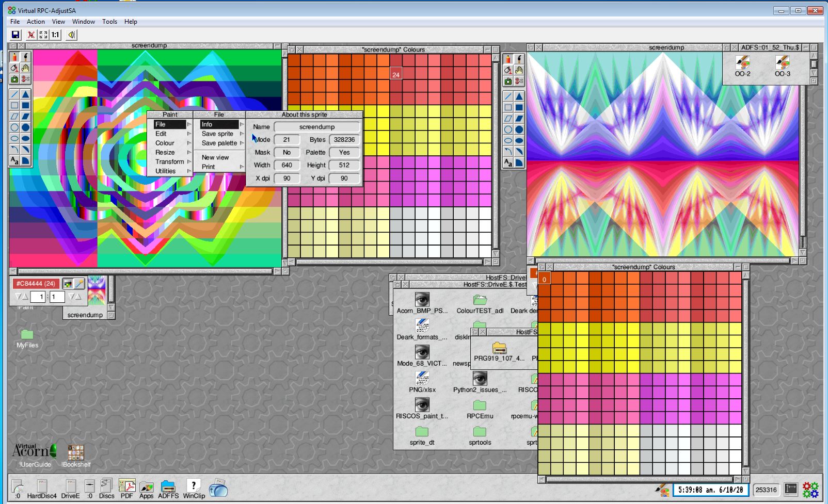Viewport: 828px width, 504px height.
Task: Open the Apps icon on icon bar
Action: pyautogui.click(x=147, y=490)
